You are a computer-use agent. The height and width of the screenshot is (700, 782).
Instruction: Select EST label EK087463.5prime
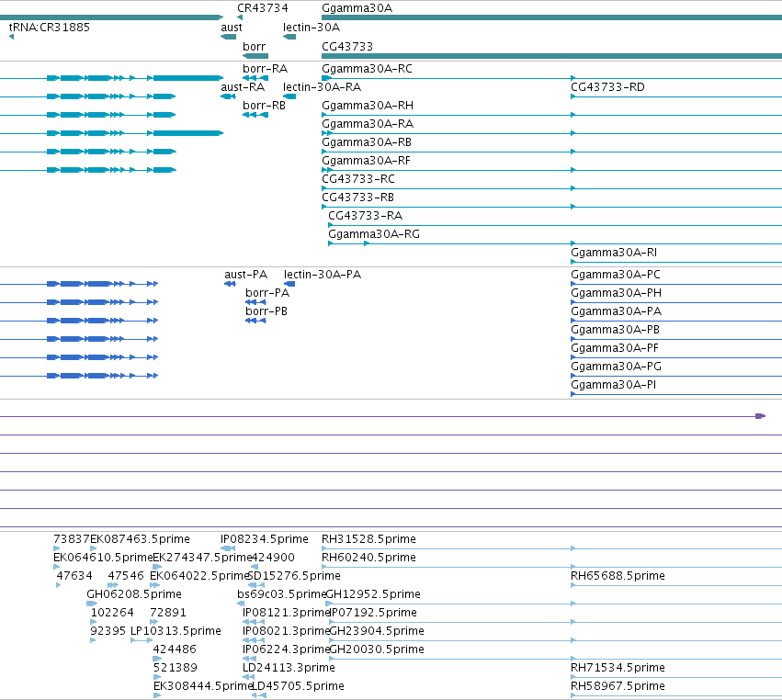(x=140, y=539)
